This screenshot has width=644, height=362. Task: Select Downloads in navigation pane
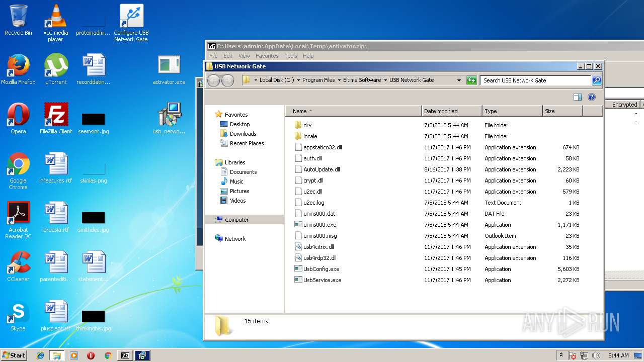(238, 134)
